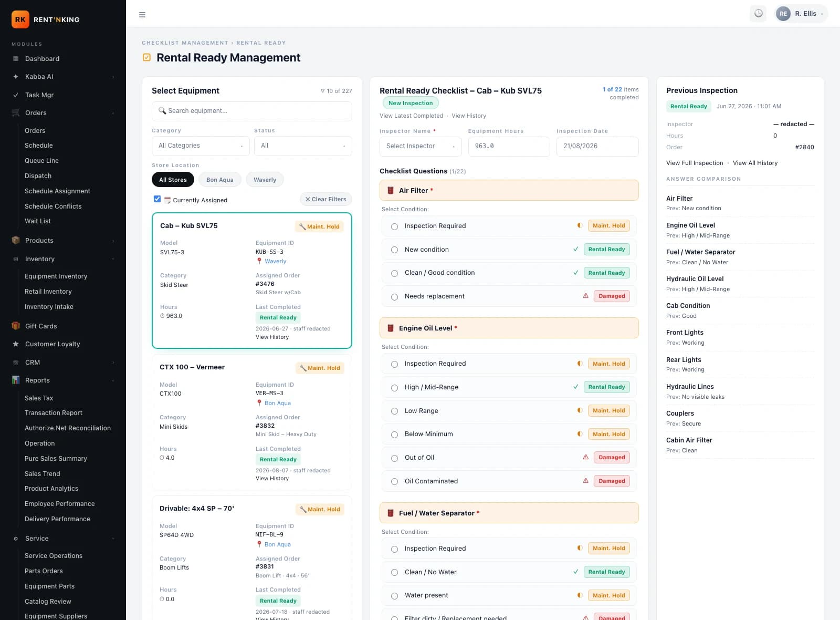The width and height of the screenshot is (840, 620).
Task: Click the Reports chart icon
Action: click(x=16, y=380)
